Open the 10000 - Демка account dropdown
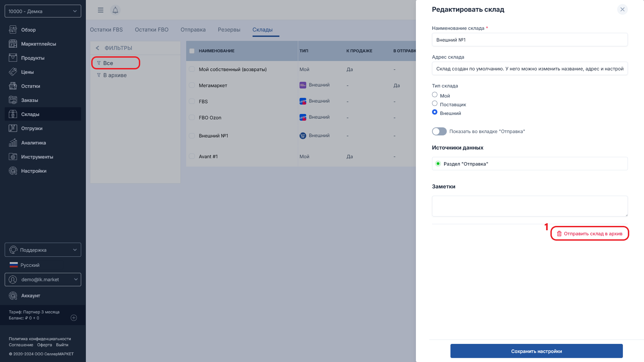Screen dimensions: 644x362 pos(43,11)
